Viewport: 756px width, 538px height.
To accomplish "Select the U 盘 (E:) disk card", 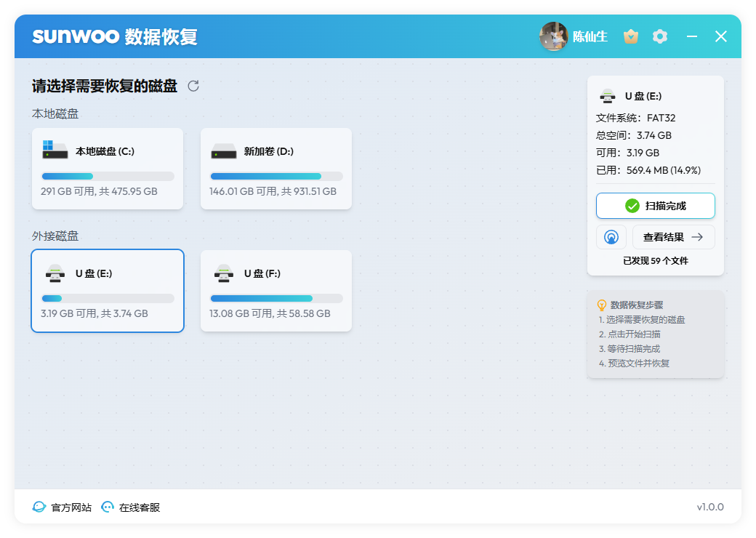I will click(x=108, y=291).
